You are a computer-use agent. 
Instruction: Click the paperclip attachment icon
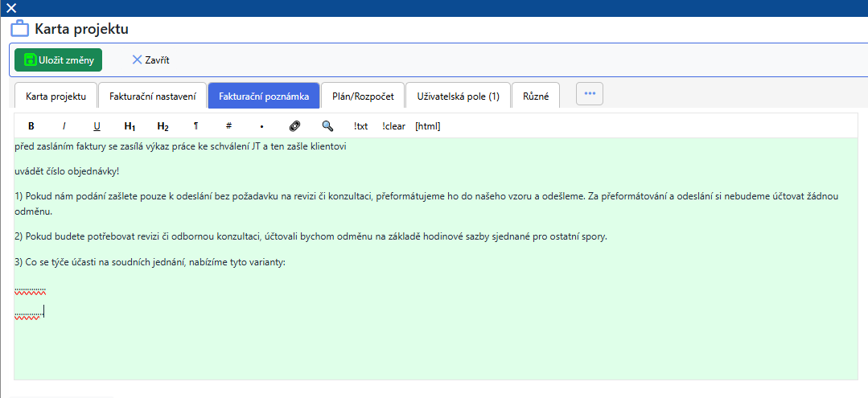point(294,126)
